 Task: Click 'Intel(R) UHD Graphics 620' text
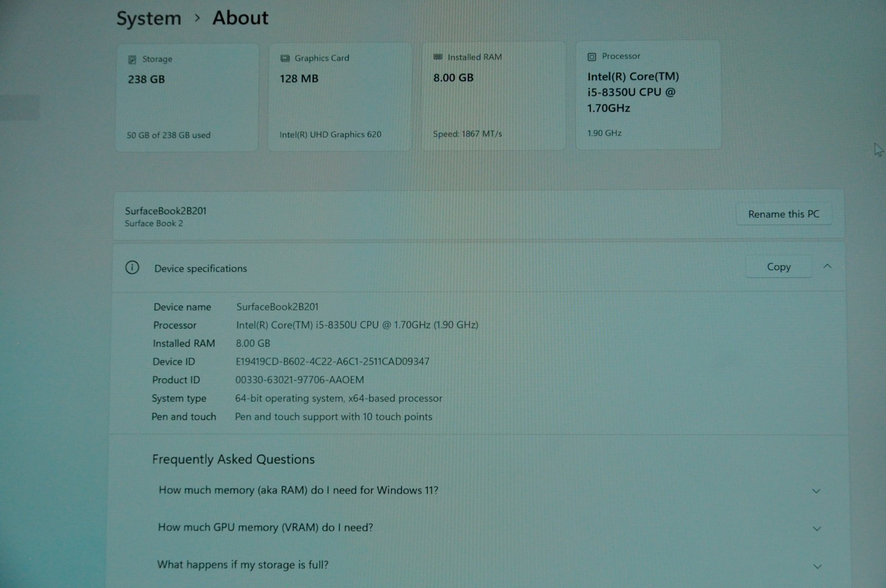330,135
